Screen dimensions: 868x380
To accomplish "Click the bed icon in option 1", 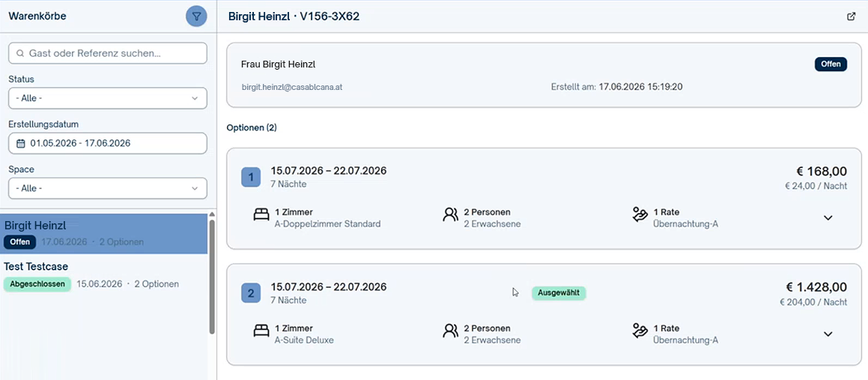I will (x=261, y=215).
